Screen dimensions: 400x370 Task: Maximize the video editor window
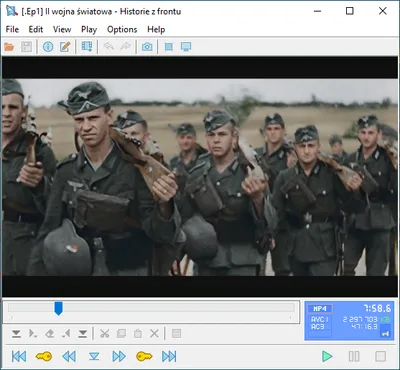[x=350, y=11]
